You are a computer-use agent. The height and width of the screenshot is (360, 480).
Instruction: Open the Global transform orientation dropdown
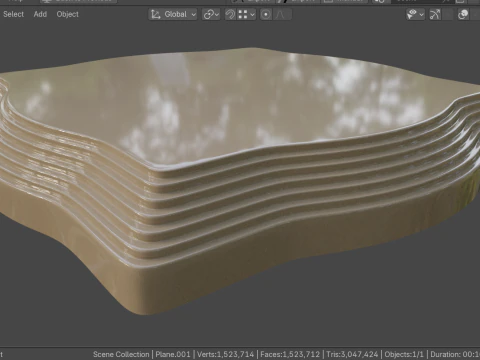(x=173, y=14)
